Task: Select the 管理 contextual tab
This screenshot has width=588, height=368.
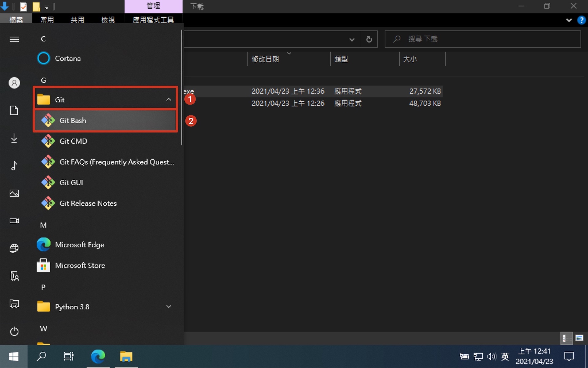Action: point(153,6)
